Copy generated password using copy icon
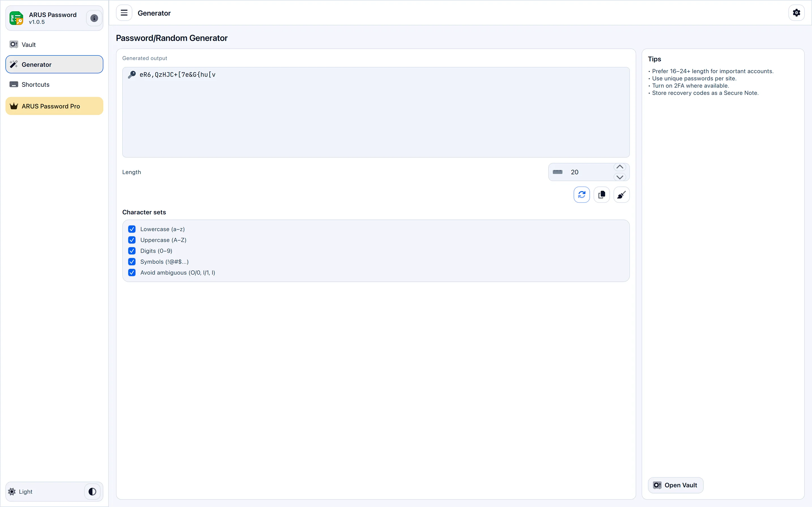 tap(601, 194)
